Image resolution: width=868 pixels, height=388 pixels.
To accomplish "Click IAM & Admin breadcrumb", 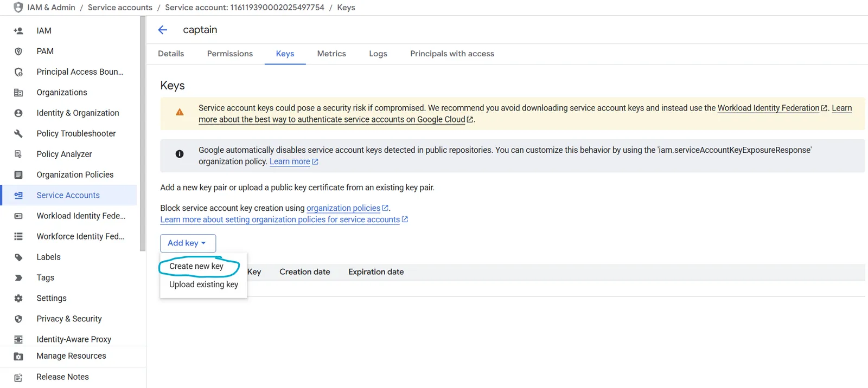I will point(51,8).
